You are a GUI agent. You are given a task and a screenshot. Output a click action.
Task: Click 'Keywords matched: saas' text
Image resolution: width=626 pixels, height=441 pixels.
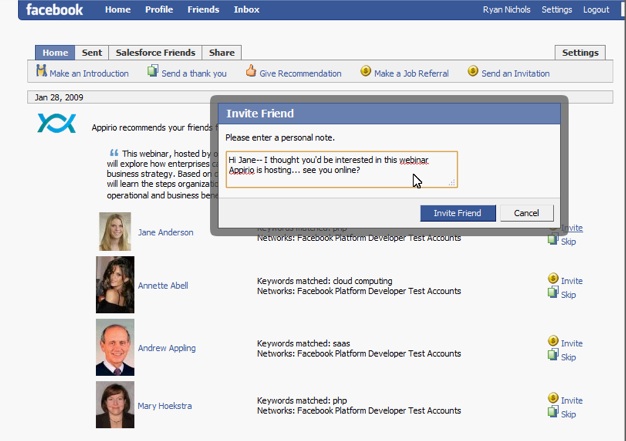pos(303,343)
